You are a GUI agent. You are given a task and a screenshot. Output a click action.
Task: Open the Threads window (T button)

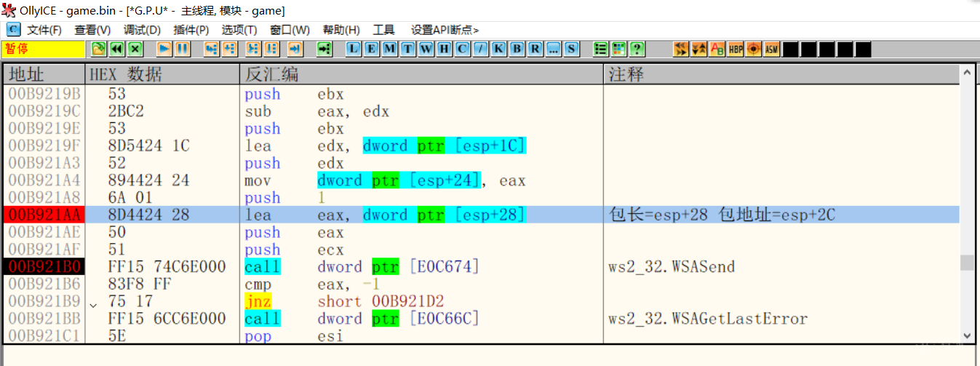tap(407, 49)
